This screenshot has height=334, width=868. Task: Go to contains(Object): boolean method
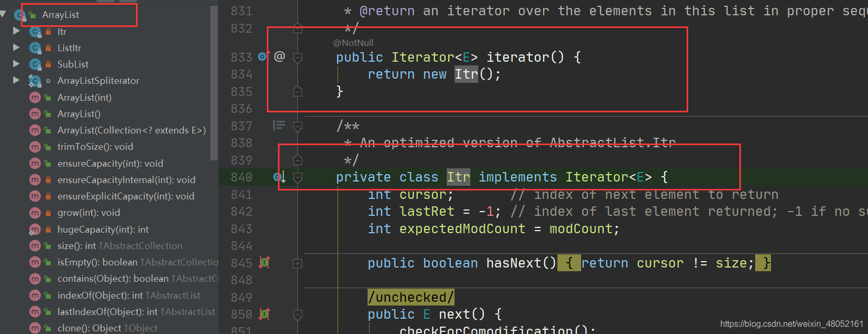[x=113, y=279]
